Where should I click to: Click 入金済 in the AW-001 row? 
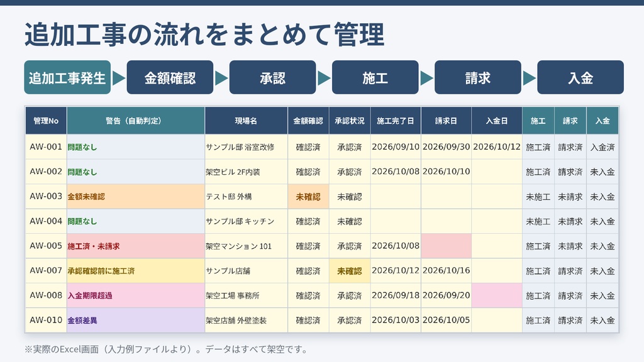(602, 147)
